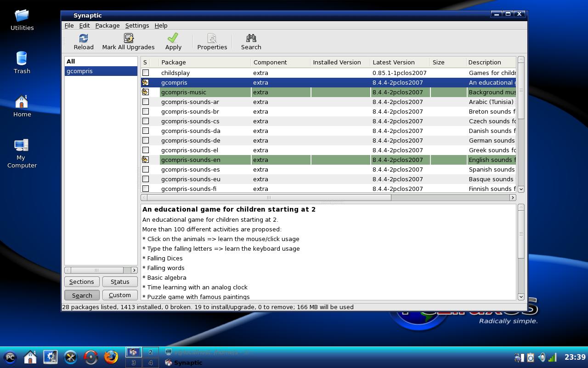Screen dimensions: 588x368
Task: Switch to terminal taskbar entry
Action: click(x=207, y=352)
